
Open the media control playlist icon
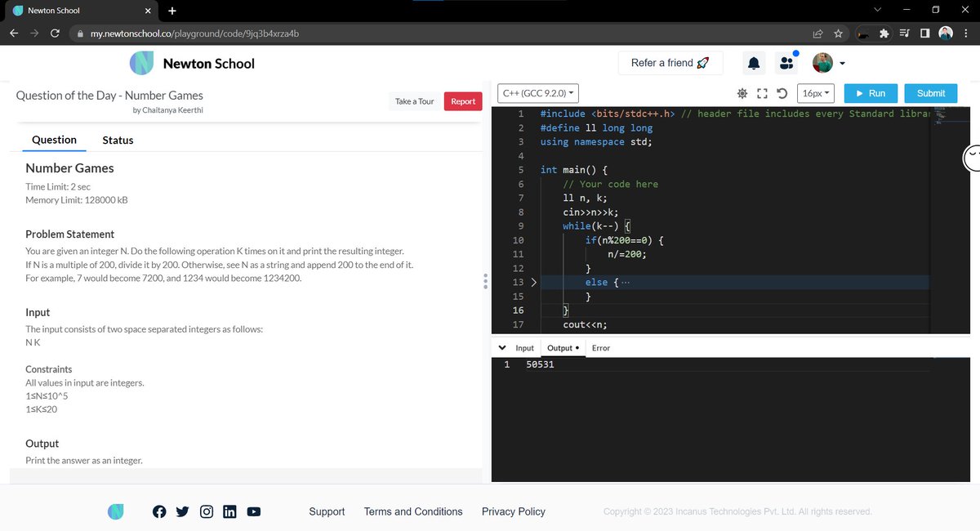905,33
